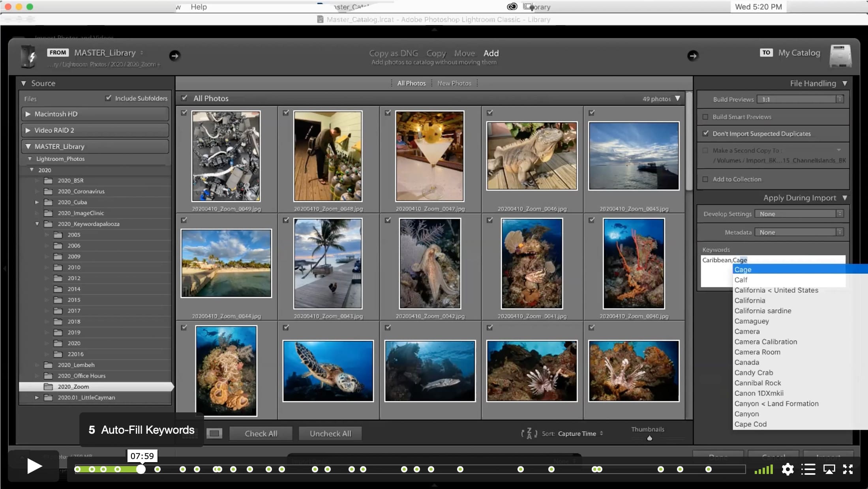Click the loupe view icon beside Check All
Screen dimensions: 868x489
[x=214, y=434]
